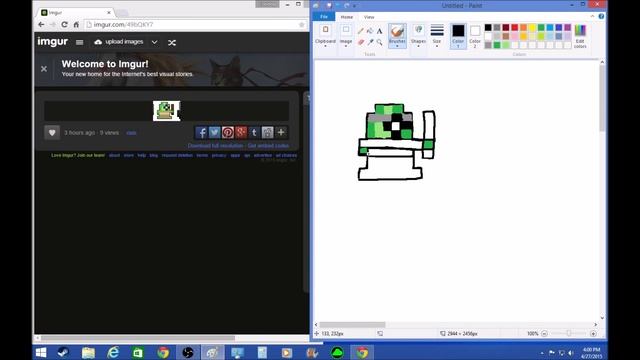This screenshot has height=360, width=640.
Task: Expand the upload images dropdown chevron
Action: [x=154, y=42]
